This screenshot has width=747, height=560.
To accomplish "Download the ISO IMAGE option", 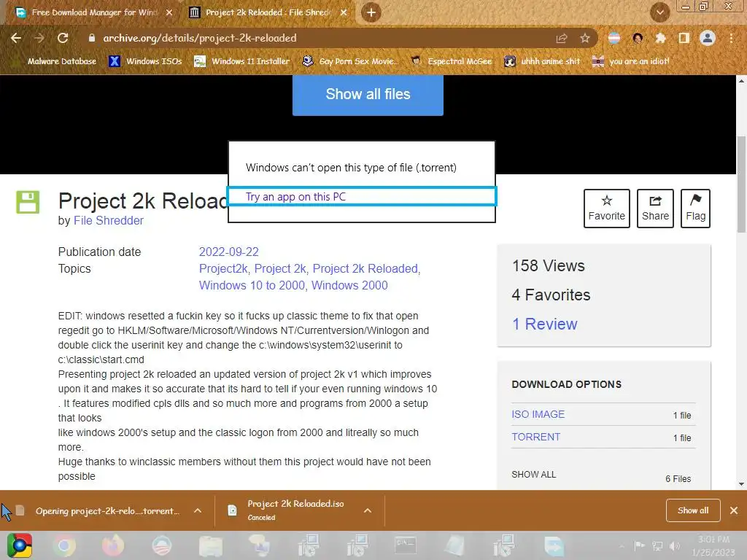I will [x=538, y=414].
